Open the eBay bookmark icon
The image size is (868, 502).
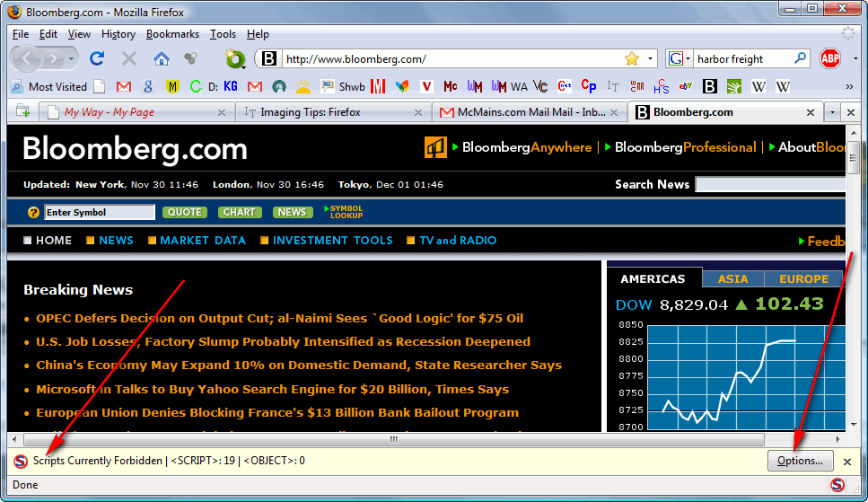tap(686, 86)
